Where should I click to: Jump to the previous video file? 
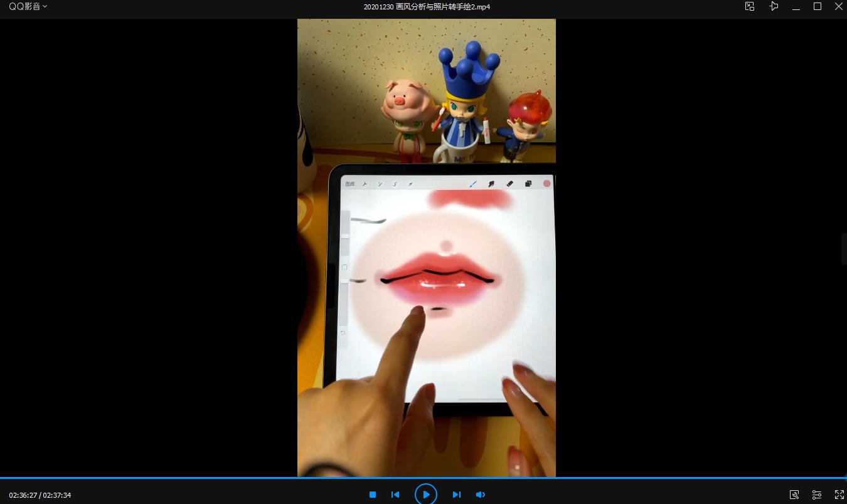[x=395, y=495]
